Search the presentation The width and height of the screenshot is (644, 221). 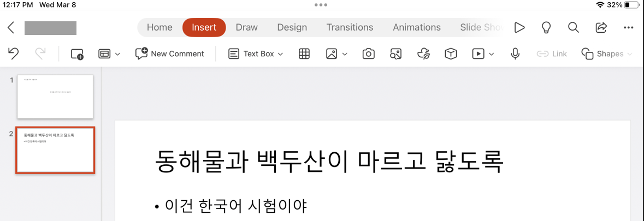tap(574, 27)
